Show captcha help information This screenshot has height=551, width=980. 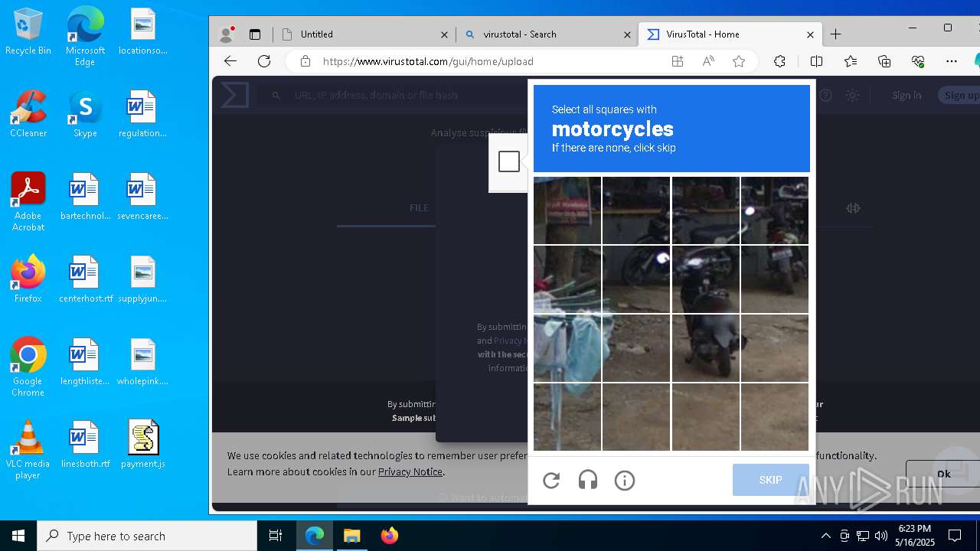(625, 481)
